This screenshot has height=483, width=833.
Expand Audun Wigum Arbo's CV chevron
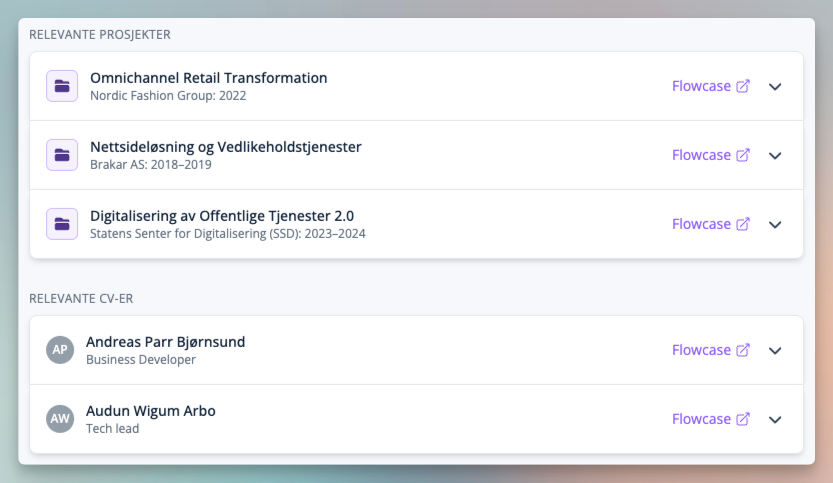(775, 419)
